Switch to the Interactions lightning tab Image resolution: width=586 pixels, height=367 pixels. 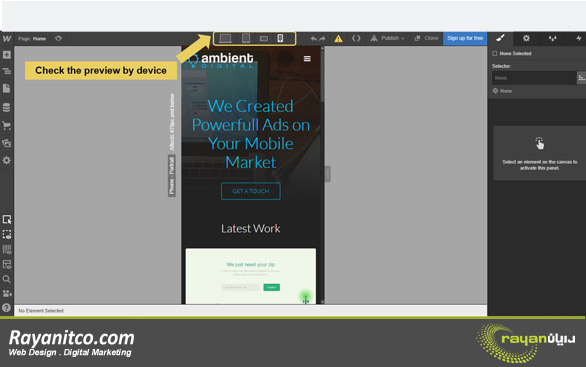(x=579, y=38)
